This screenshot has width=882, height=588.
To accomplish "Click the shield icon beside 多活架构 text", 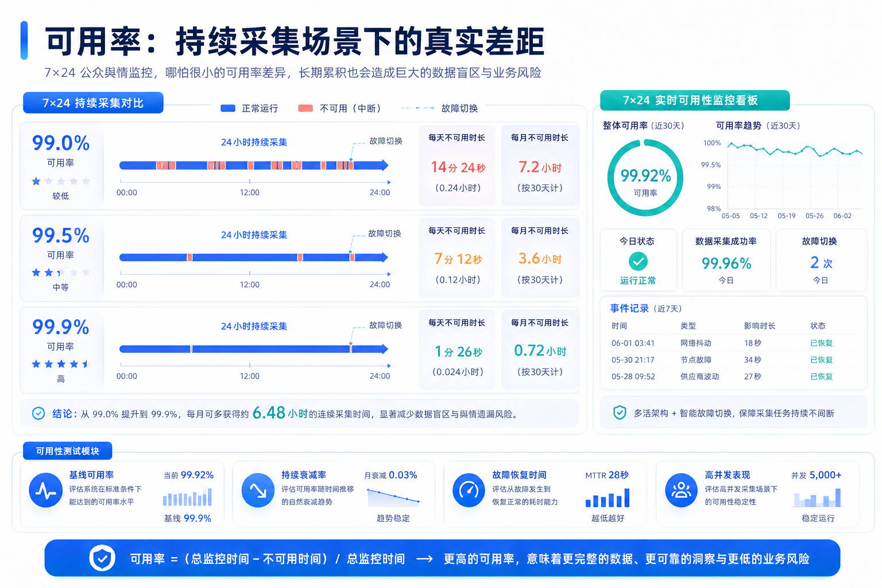I will [620, 413].
